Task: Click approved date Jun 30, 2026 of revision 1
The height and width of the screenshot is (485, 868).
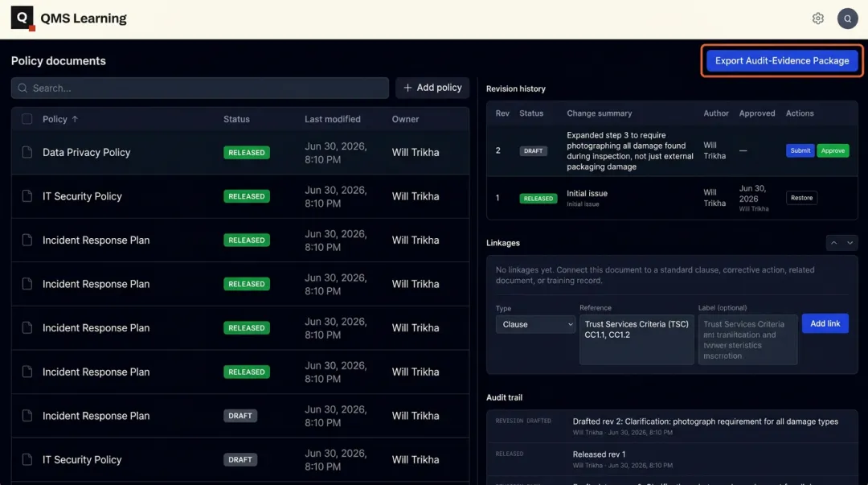Action: [752, 194]
